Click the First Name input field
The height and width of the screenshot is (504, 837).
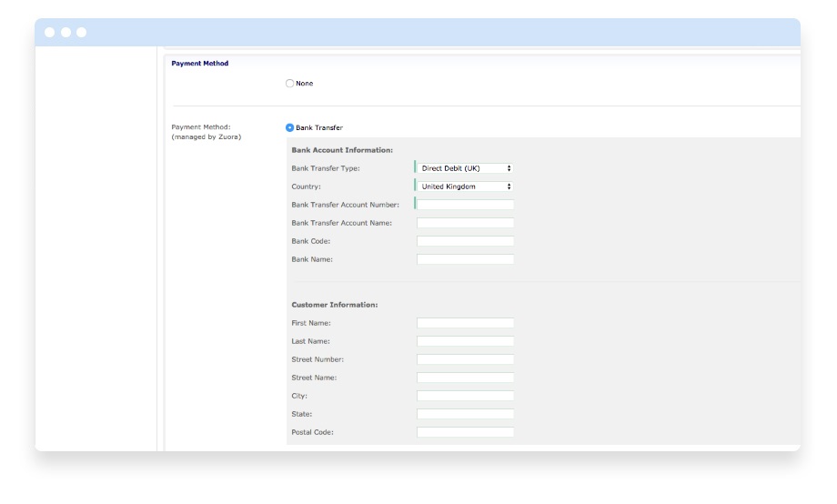coord(466,323)
